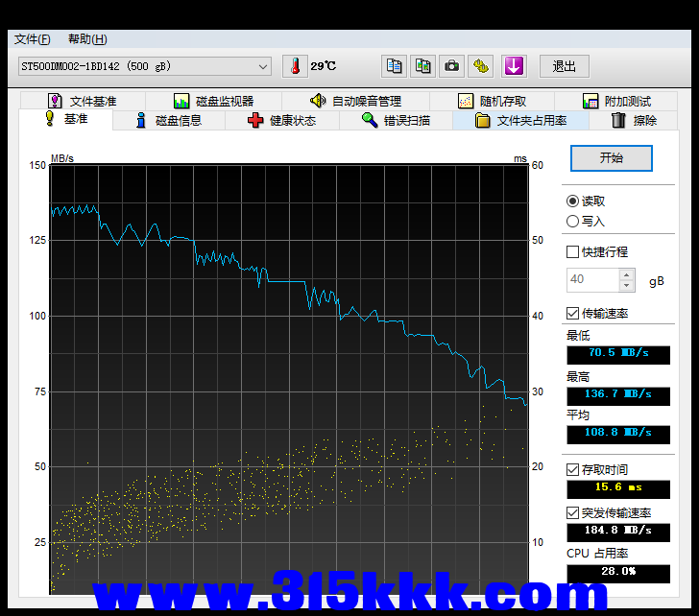Expand the ST500DM002 drive selection dropdown
The height and width of the screenshot is (616, 699).
click(x=263, y=66)
